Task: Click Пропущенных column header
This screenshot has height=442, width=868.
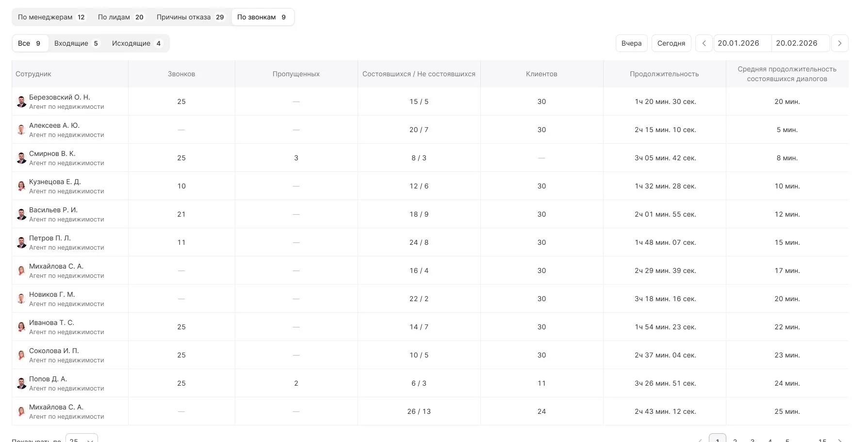Action: [x=296, y=74]
